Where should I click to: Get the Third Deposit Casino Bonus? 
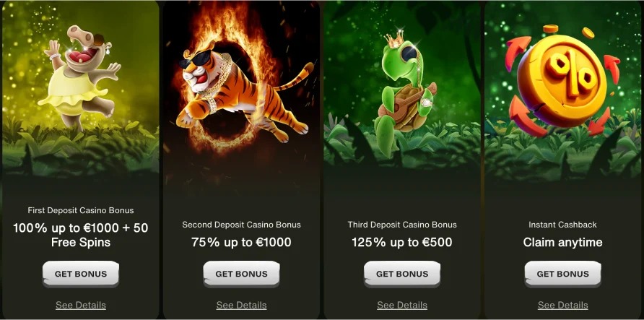pyautogui.click(x=402, y=274)
